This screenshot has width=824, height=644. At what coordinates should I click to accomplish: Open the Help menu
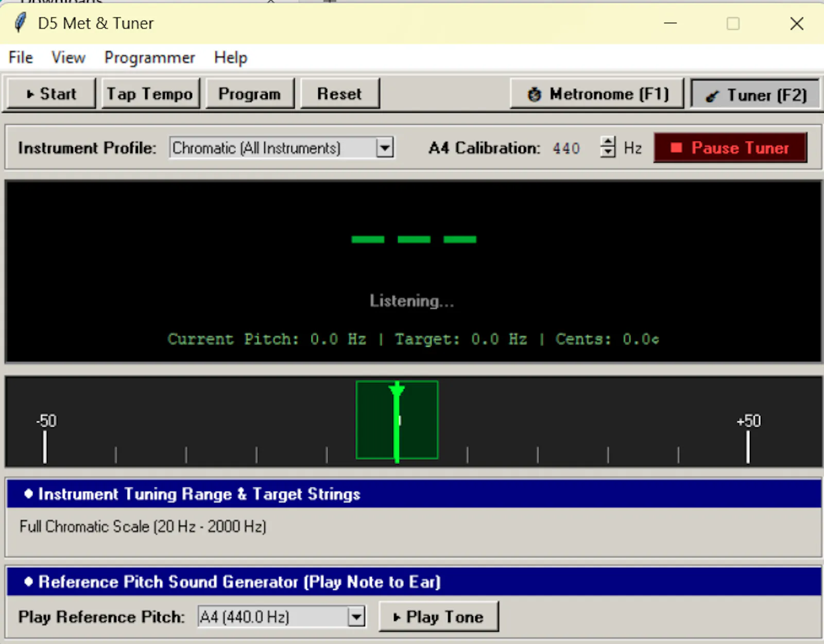[231, 58]
